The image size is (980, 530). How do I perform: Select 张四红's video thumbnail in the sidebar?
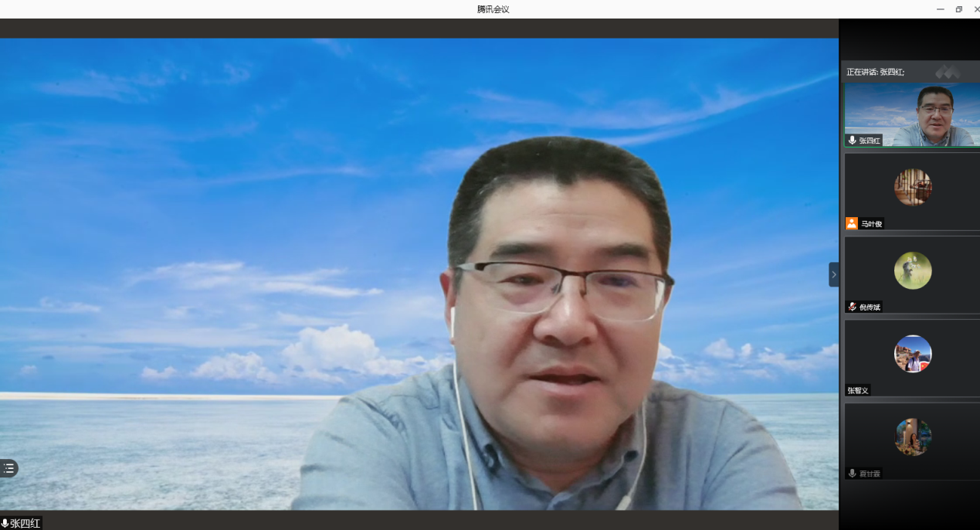[x=912, y=114]
